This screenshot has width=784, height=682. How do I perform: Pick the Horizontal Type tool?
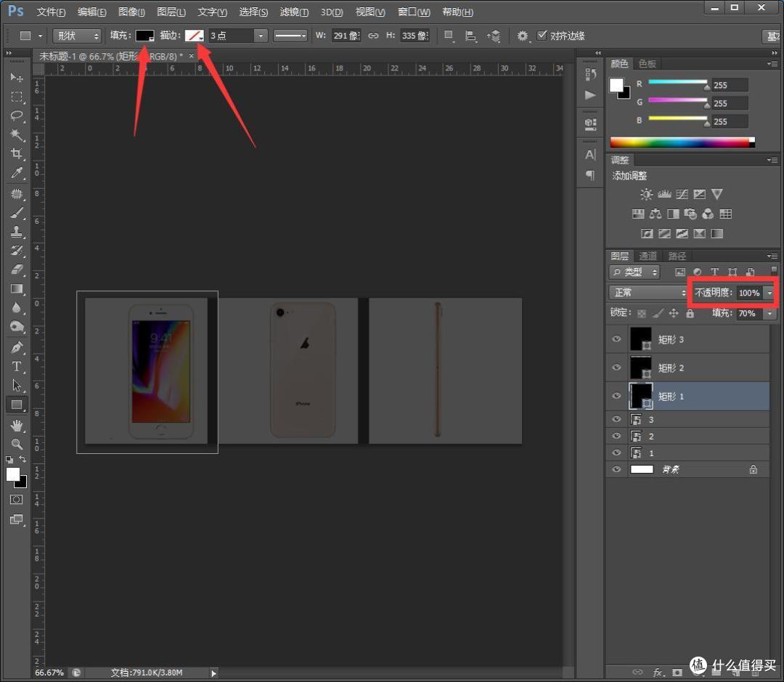[x=17, y=366]
